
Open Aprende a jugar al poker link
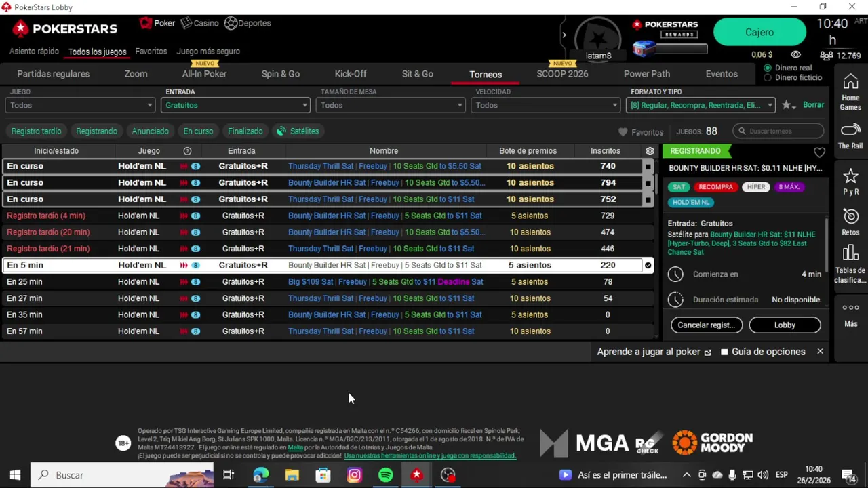(x=654, y=352)
